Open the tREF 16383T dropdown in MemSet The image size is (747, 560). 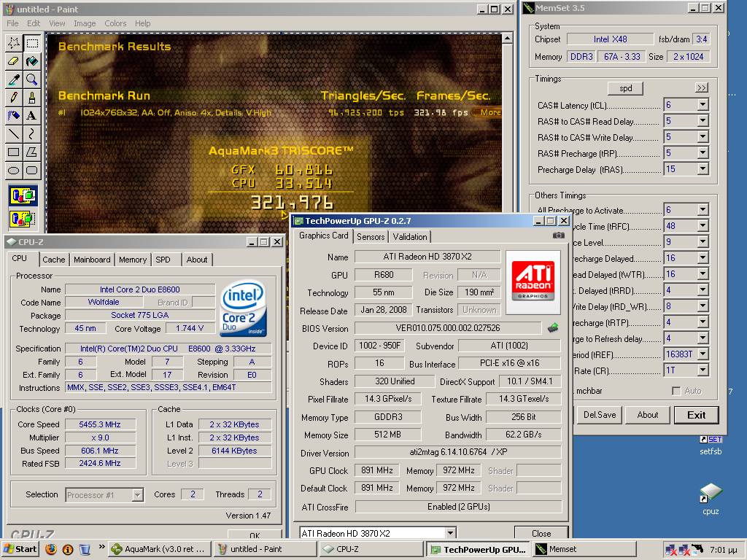[703, 354]
